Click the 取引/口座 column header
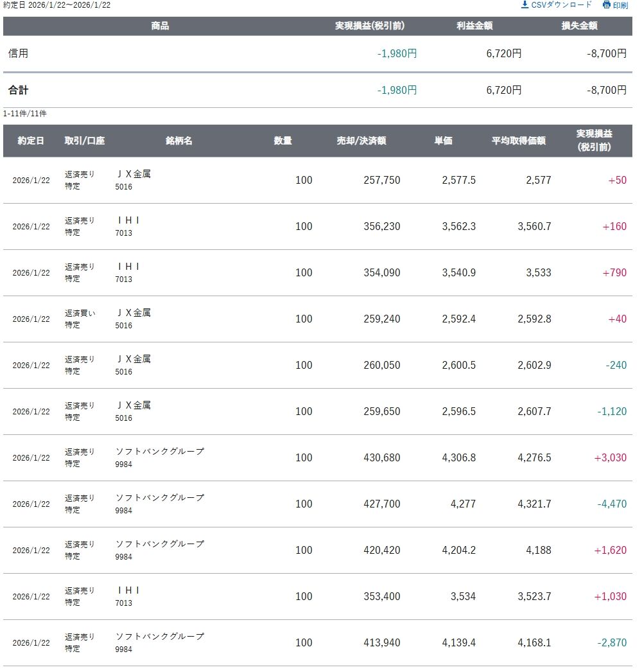Image resolution: width=642 pixels, height=672 pixels. pos(84,141)
